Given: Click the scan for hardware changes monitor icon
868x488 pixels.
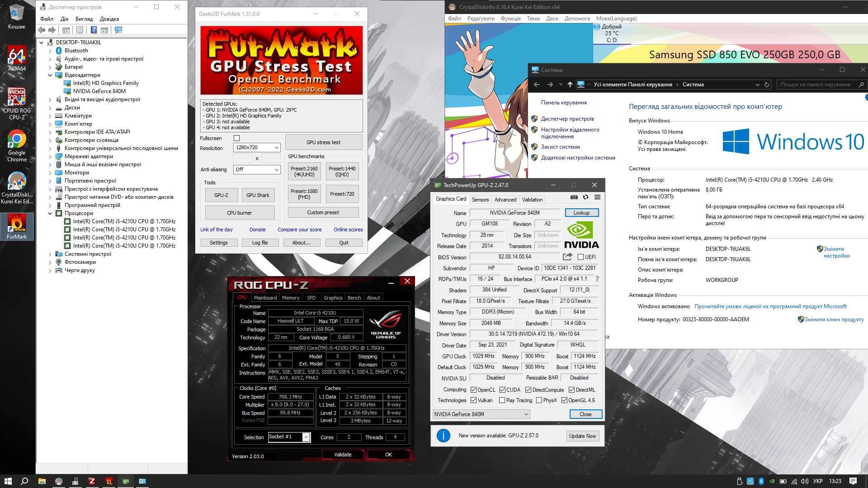Looking at the screenshot, I should 118,30.
